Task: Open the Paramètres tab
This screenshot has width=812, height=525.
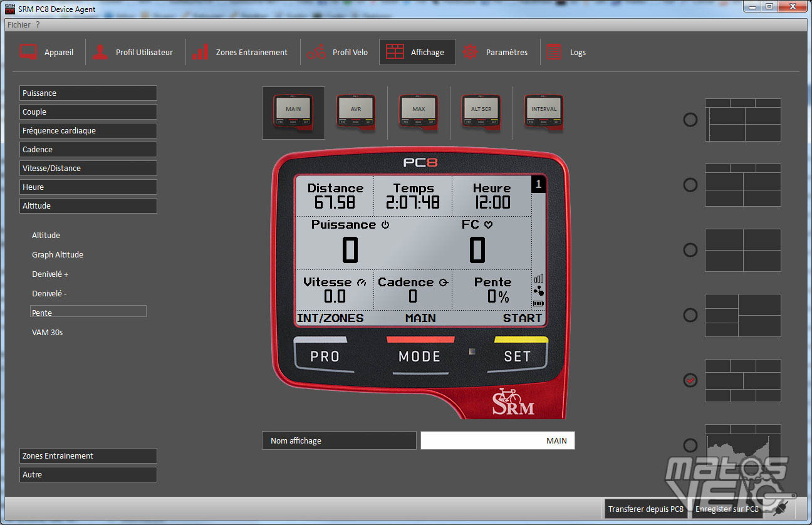Action: tap(496, 52)
